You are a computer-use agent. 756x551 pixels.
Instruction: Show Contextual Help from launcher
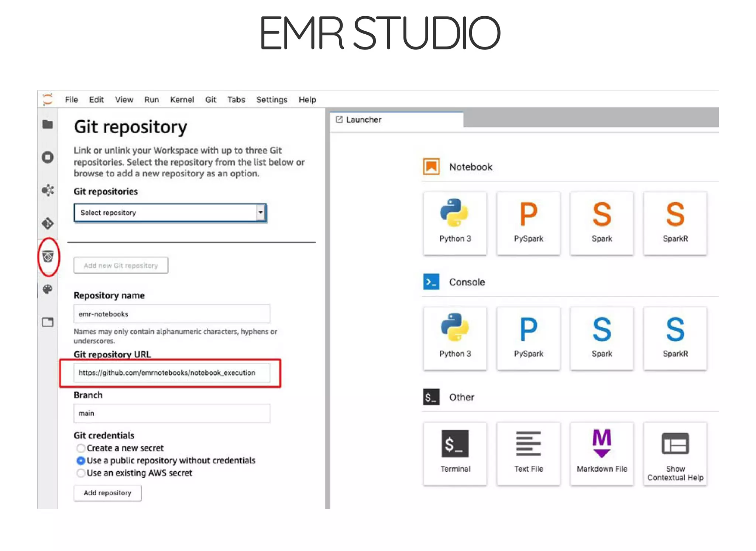tap(675, 454)
